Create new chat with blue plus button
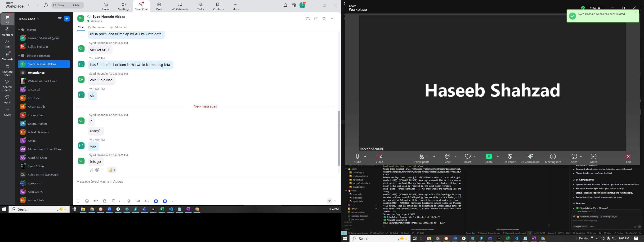This screenshot has width=644, height=242. coord(67,19)
